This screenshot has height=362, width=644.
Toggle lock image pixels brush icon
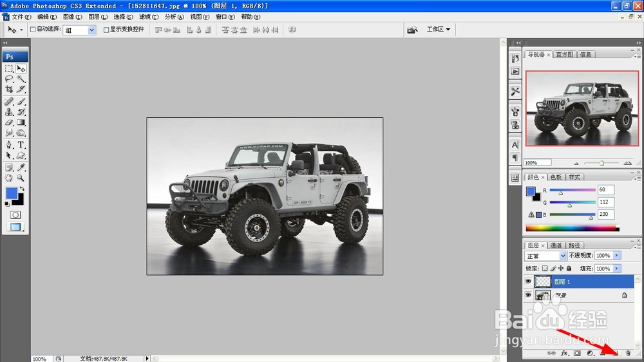(553, 269)
